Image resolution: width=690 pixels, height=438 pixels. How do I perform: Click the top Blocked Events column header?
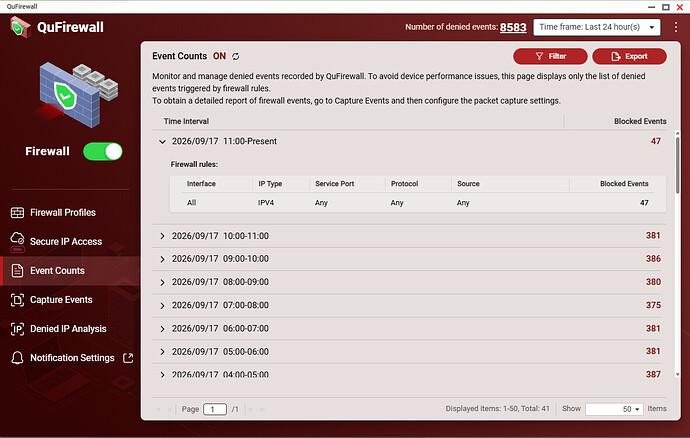640,121
